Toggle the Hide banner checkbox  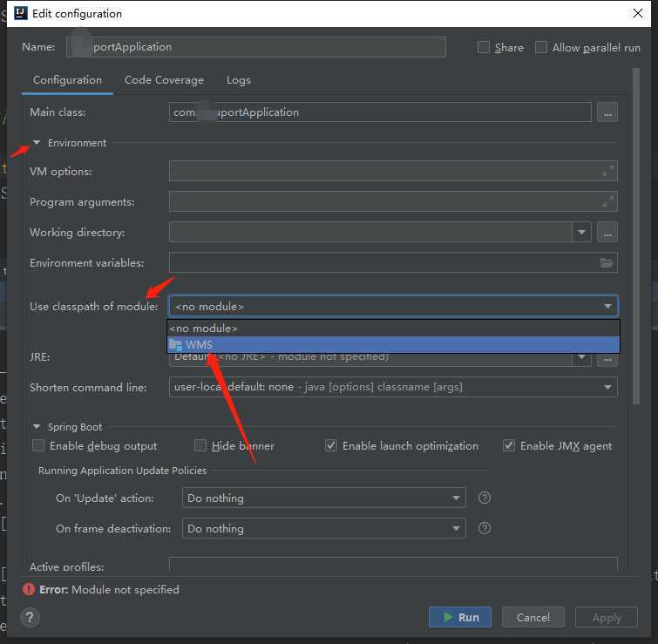click(x=200, y=445)
